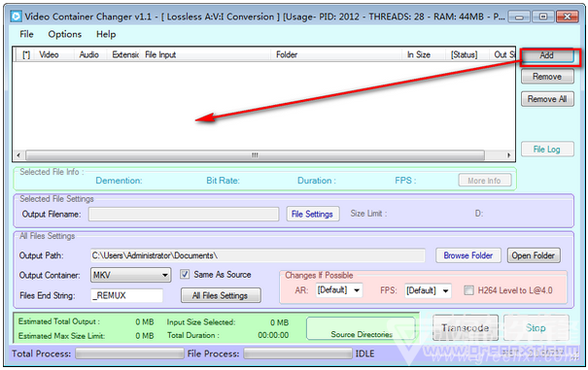Click the file list right scroll arrow
The width and height of the screenshot is (588, 370).
tap(508, 155)
